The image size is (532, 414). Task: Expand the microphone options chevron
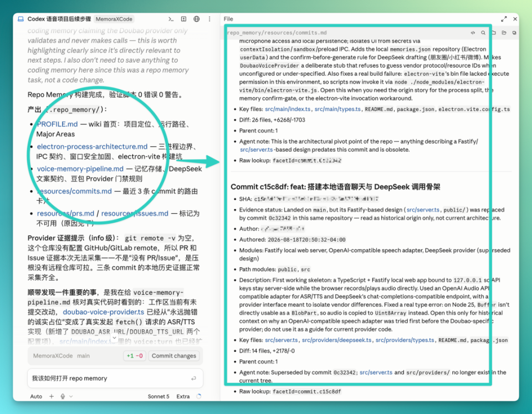[71, 396]
